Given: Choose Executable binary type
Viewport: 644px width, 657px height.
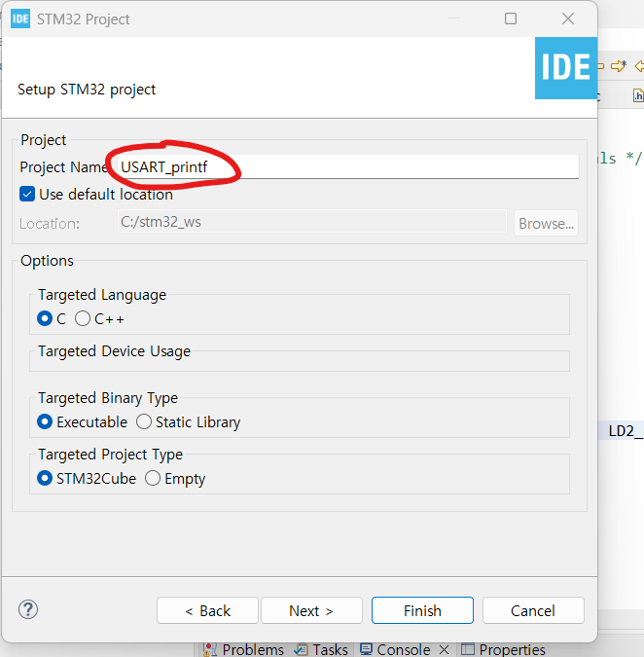Looking at the screenshot, I should point(45,421).
